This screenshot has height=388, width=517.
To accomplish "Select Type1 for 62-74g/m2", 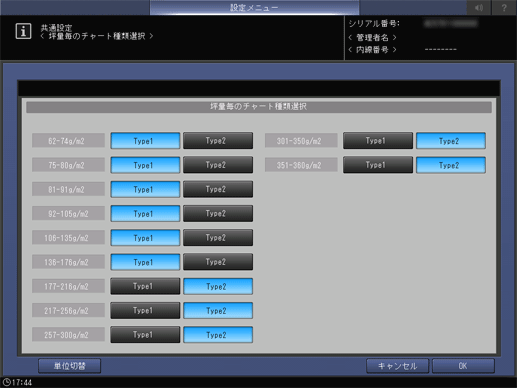I will [x=145, y=141].
